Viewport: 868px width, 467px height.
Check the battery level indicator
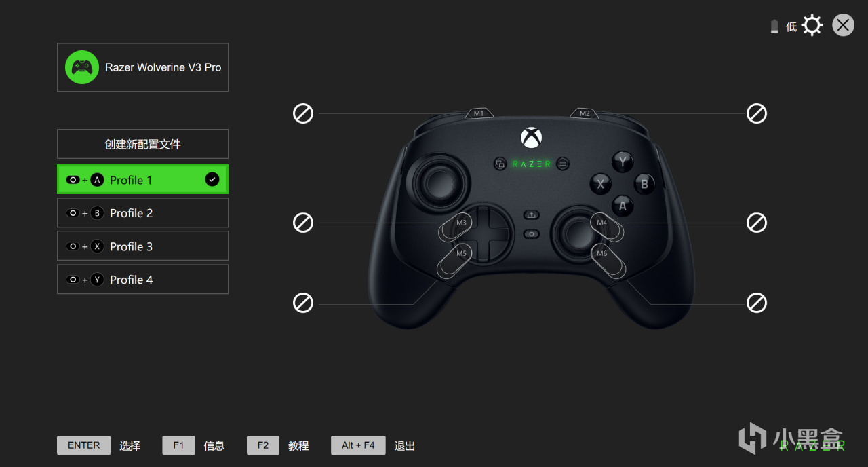tap(774, 26)
